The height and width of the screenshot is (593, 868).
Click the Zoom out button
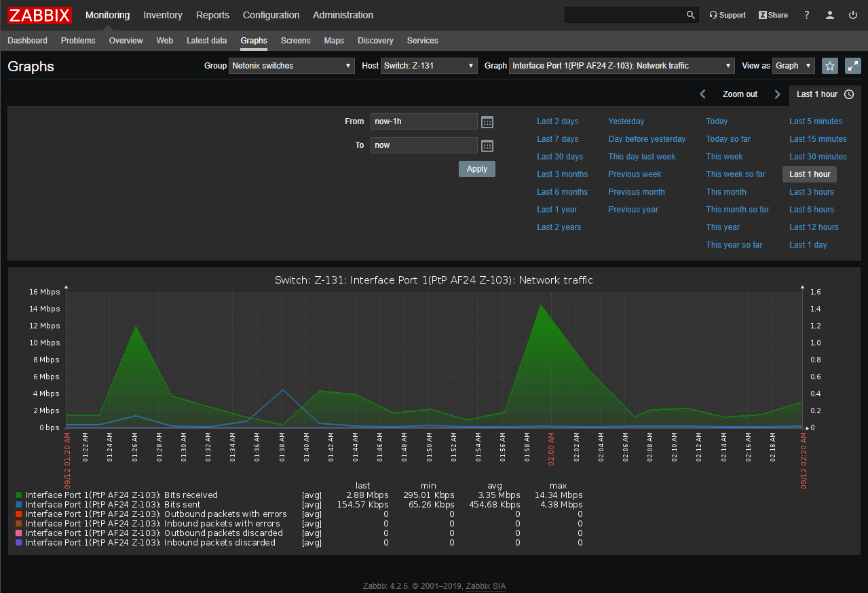740,94
